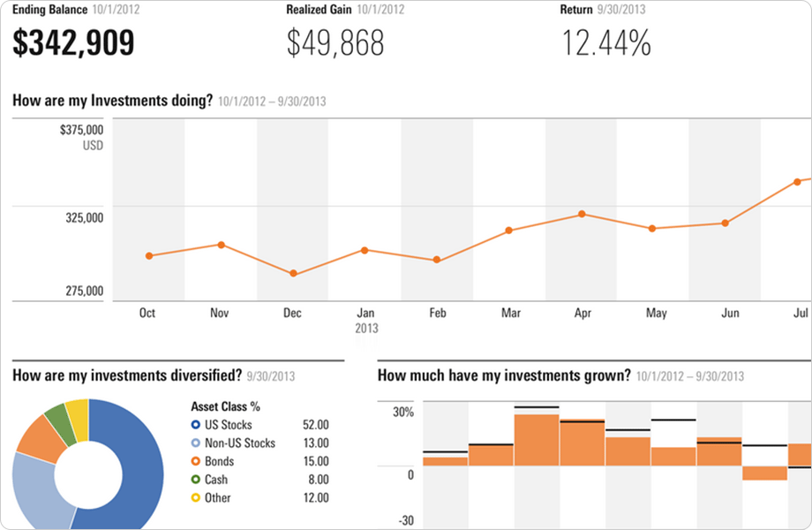
Task: Click the tallest orange growth bar
Action: [x=537, y=439]
